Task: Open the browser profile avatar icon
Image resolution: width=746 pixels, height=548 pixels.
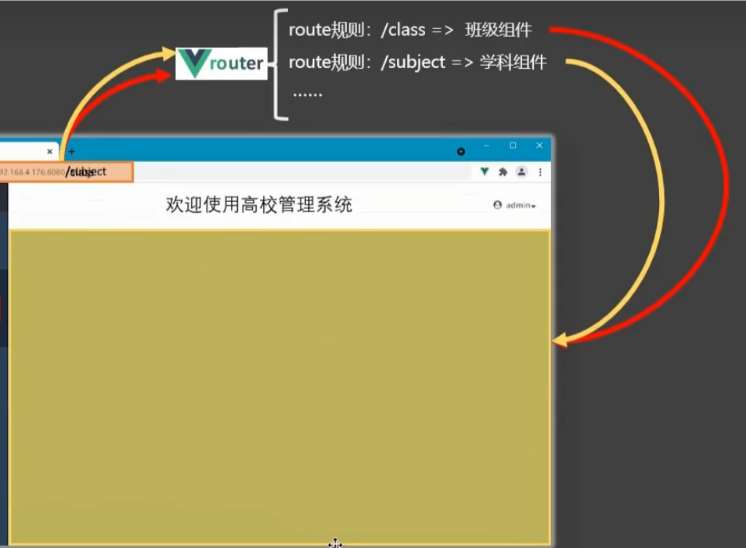Action: pyautogui.click(x=521, y=172)
